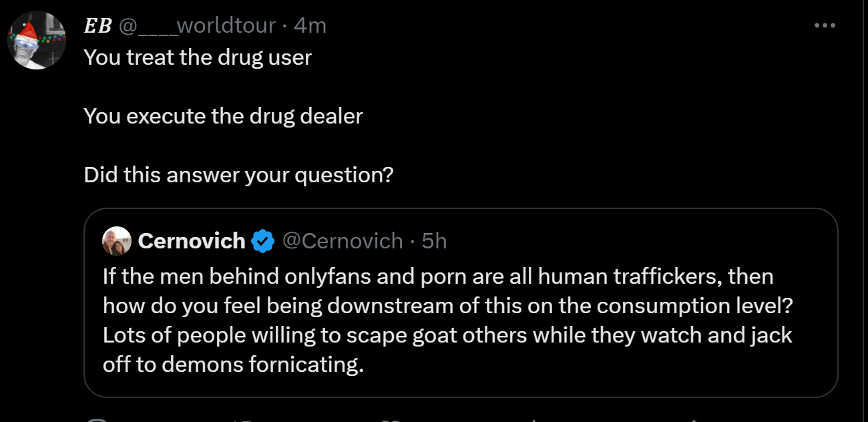Click the line "You execute the drug dealer"
868x422 pixels.
coord(223,116)
